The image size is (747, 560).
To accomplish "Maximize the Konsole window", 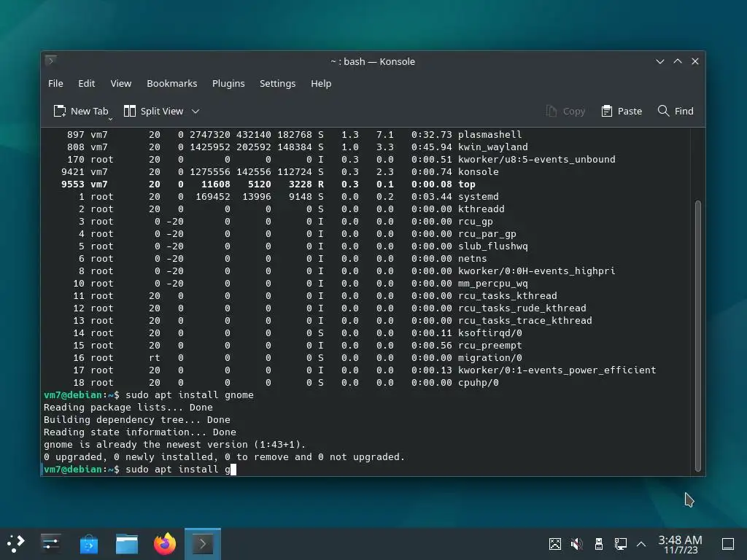I will pyautogui.click(x=678, y=61).
